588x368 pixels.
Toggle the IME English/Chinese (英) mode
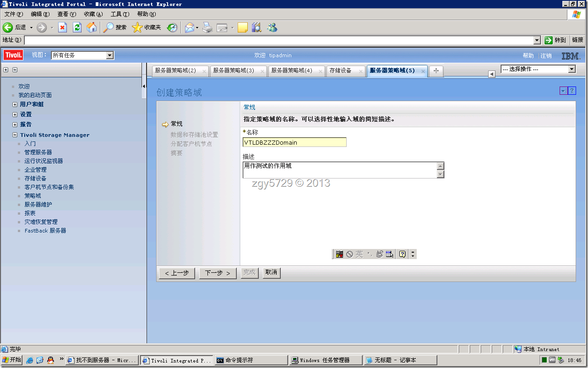pos(359,254)
